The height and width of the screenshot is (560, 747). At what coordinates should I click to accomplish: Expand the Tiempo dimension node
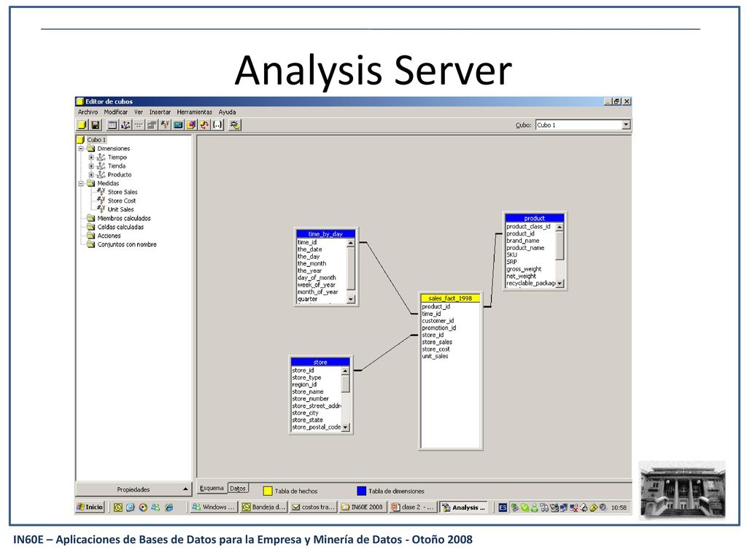91,157
